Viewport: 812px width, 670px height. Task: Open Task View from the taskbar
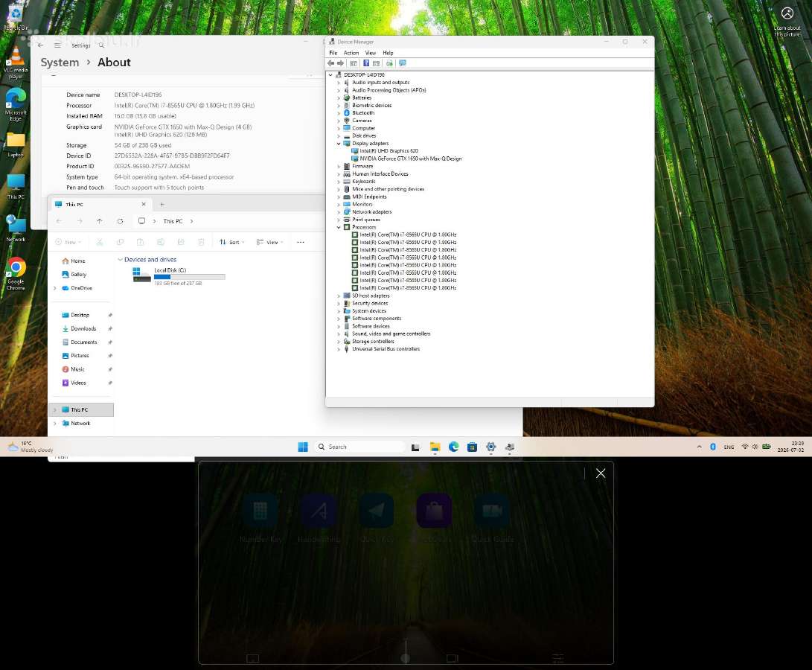[x=415, y=447]
